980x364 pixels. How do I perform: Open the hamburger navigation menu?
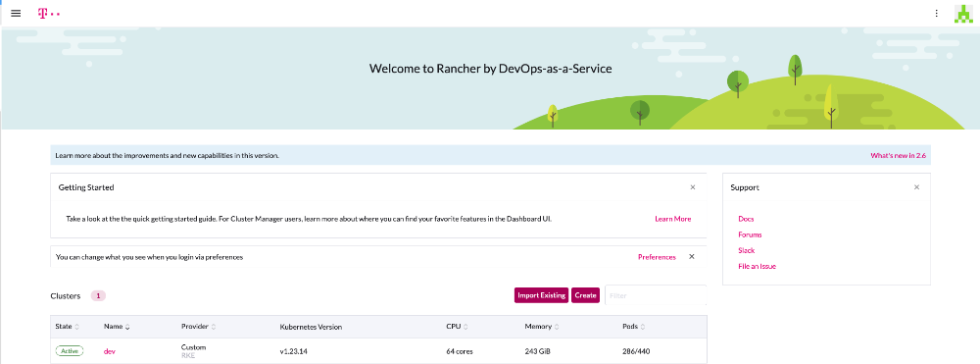coord(16,13)
